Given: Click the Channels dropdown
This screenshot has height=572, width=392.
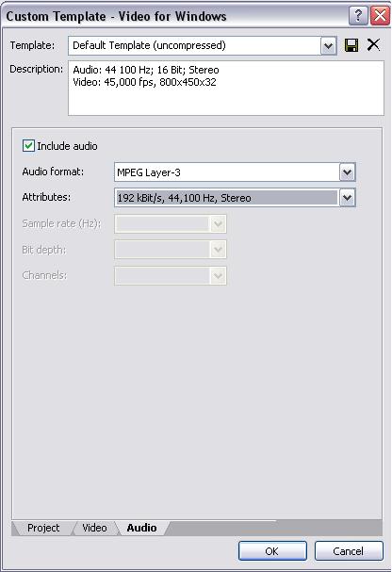Looking at the screenshot, I should pos(170,275).
